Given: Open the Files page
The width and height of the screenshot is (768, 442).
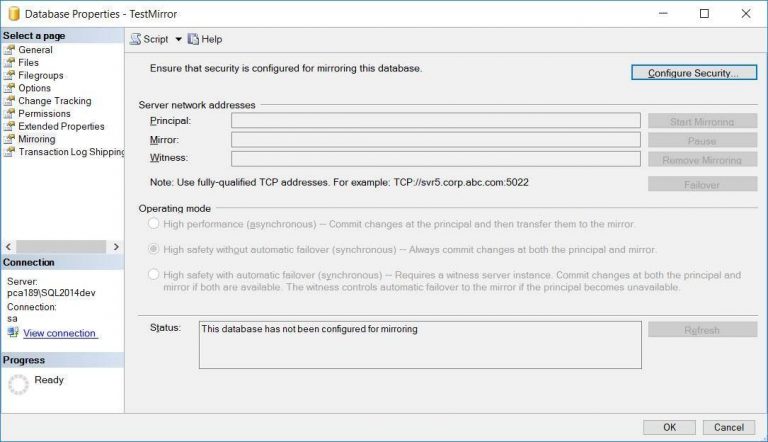Looking at the screenshot, I should [28, 63].
